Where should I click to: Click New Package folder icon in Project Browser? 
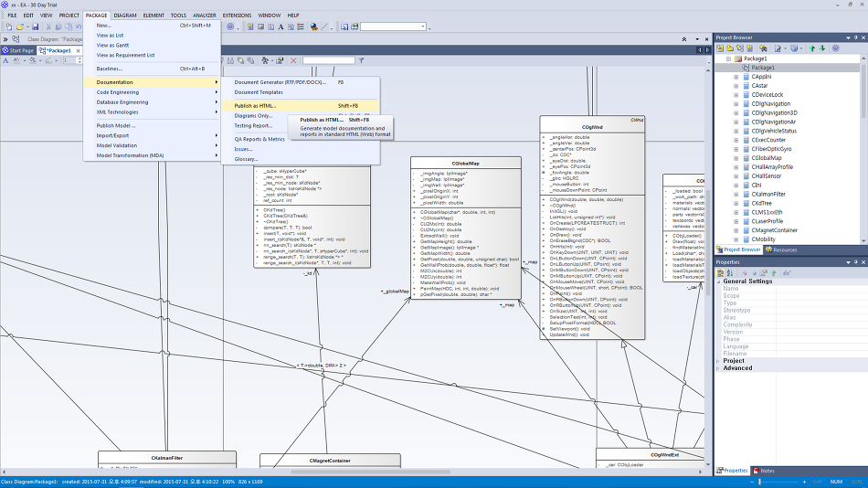(730, 48)
